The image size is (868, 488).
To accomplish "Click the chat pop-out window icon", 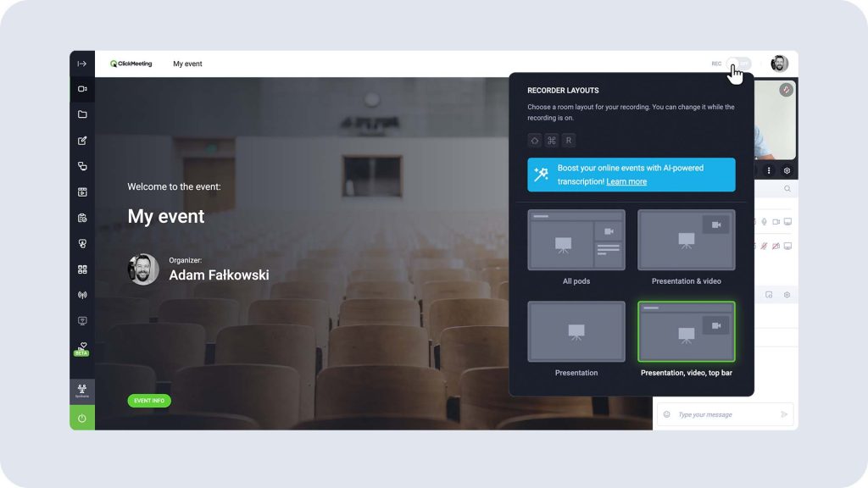I will 769,295.
